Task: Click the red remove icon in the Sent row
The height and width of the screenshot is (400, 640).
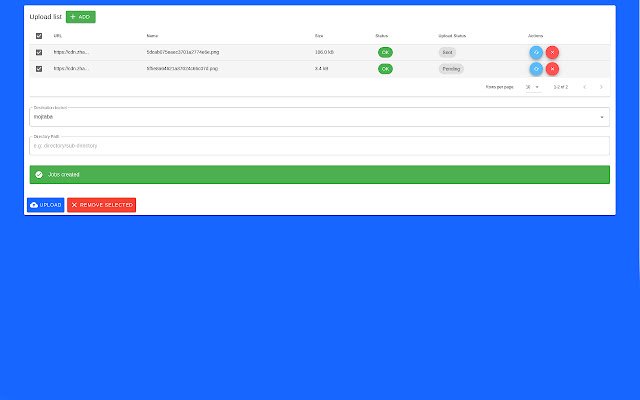Action: (552, 52)
